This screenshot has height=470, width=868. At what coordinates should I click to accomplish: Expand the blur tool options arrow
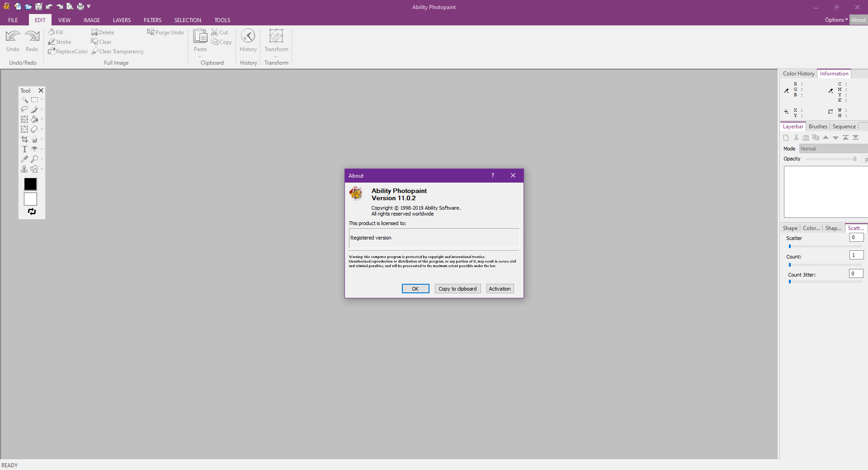click(x=42, y=139)
